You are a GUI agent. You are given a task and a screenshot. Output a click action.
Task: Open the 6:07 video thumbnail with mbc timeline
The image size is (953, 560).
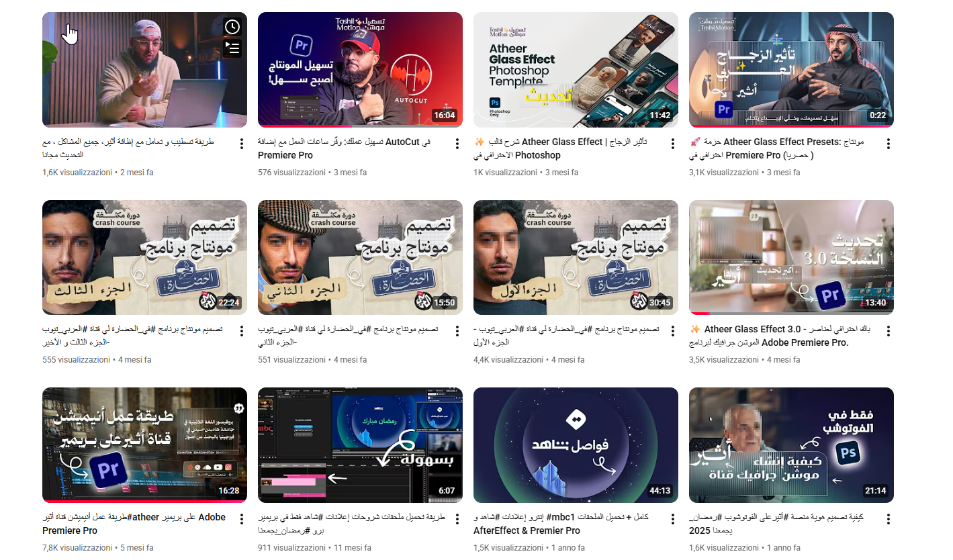pos(360,445)
